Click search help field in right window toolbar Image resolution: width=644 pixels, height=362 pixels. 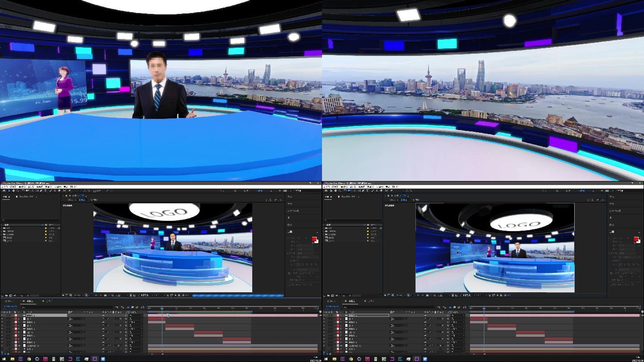point(627,191)
